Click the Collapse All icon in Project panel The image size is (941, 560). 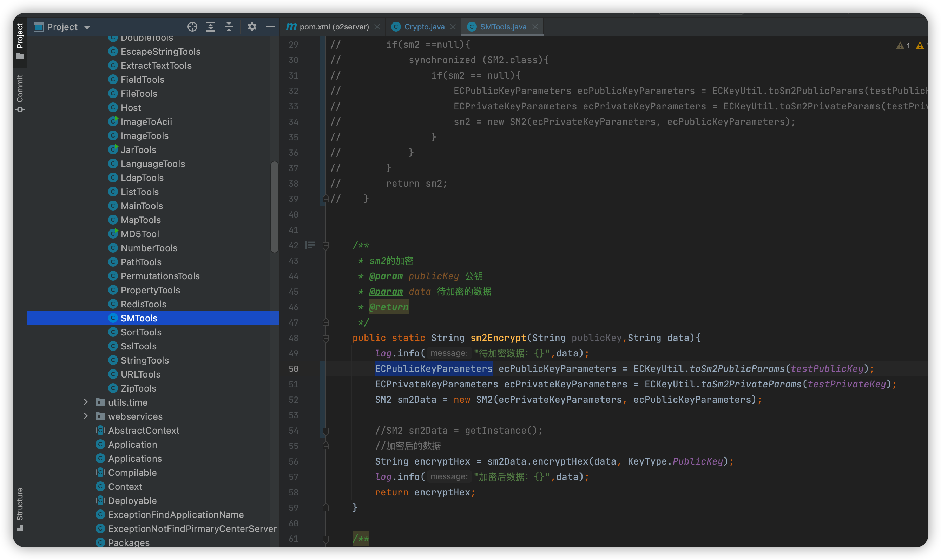[229, 27]
